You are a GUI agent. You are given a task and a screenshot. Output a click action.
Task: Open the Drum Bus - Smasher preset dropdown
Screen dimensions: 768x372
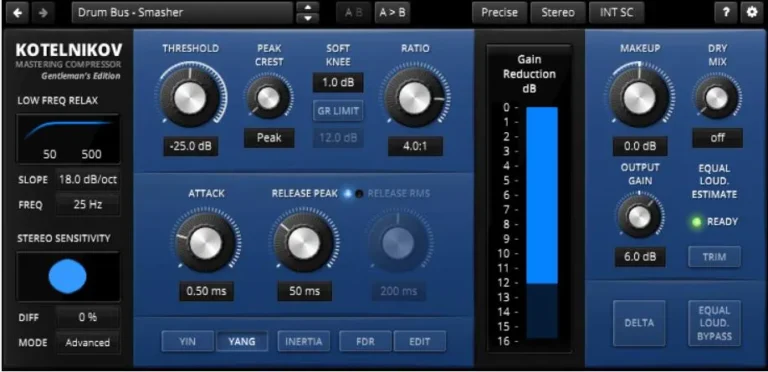183,13
